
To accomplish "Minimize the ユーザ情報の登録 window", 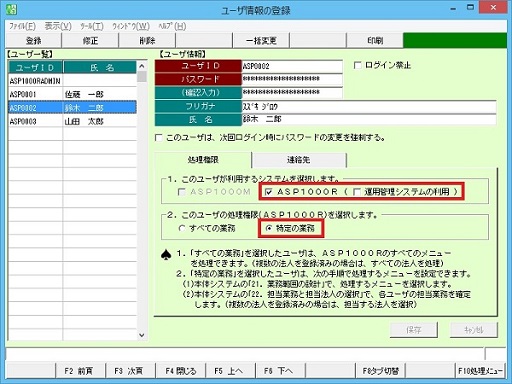I will [x=453, y=8].
